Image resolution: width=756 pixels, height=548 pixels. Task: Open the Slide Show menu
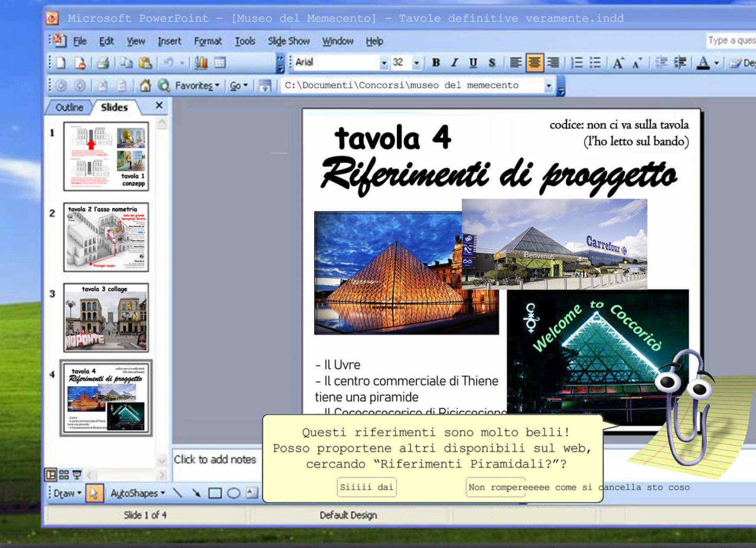pos(289,41)
